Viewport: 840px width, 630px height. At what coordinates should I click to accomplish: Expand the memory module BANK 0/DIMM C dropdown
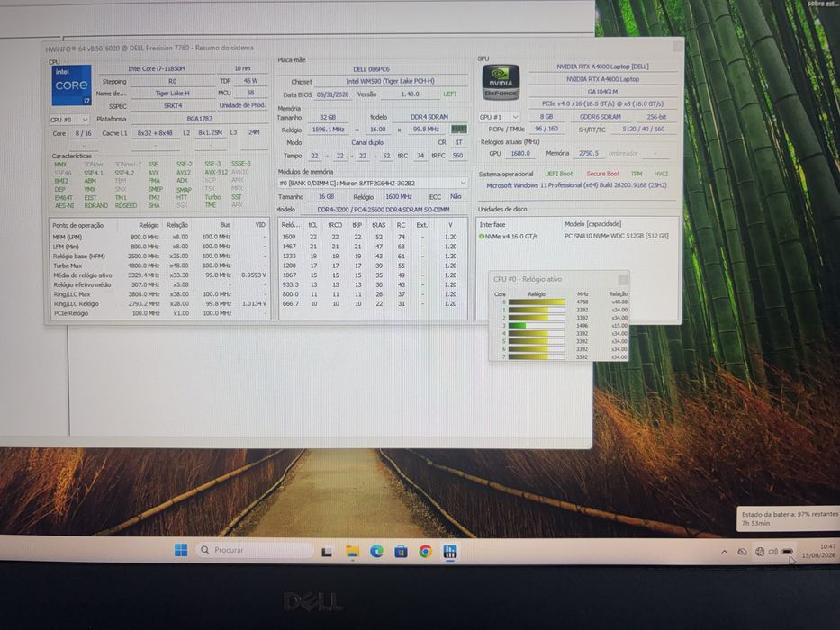click(373, 184)
